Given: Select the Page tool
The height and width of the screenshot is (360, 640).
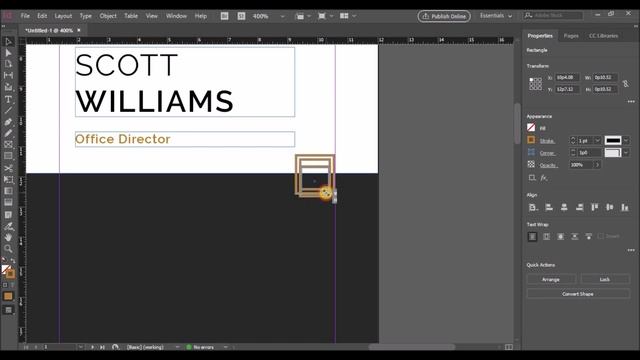Looking at the screenshot, I should click(x=8, y=64).
